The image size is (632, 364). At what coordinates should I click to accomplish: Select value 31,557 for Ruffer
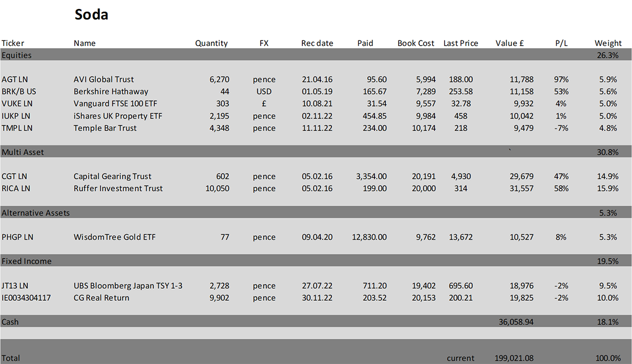[521, 188]
